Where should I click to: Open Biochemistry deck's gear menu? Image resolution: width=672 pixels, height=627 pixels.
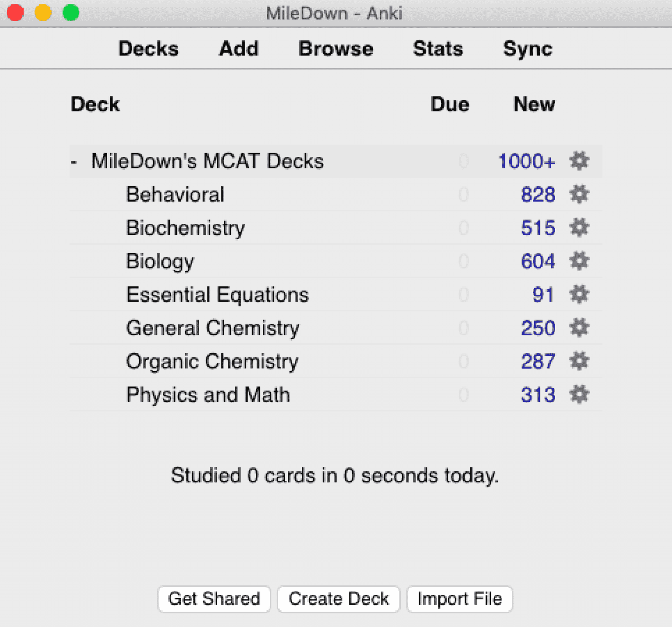click(x=579, y=228)
